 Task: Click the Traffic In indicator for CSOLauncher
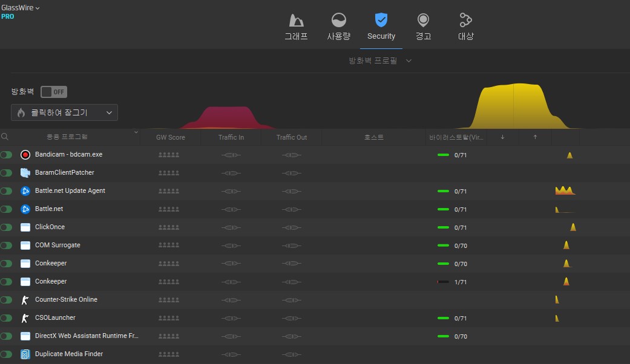(x=231, y=318)
